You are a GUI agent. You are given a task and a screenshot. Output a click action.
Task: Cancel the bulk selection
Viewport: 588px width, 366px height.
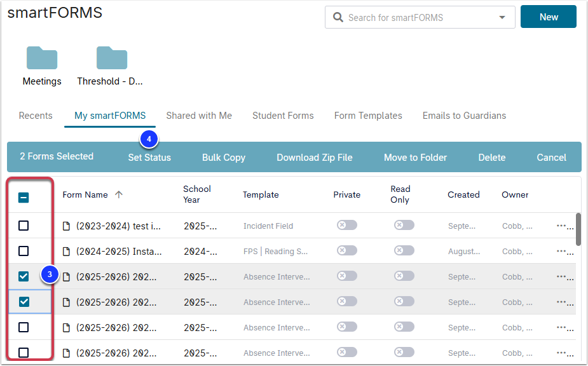[x=551, y=158]
